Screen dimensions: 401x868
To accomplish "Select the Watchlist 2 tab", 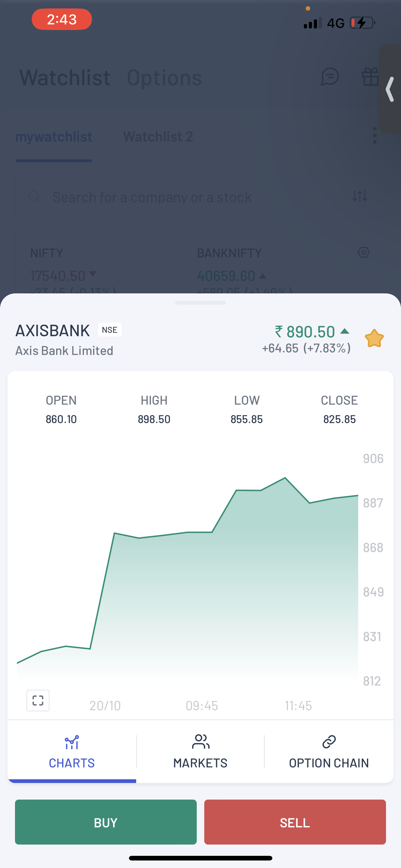I will tap(158, 137).
